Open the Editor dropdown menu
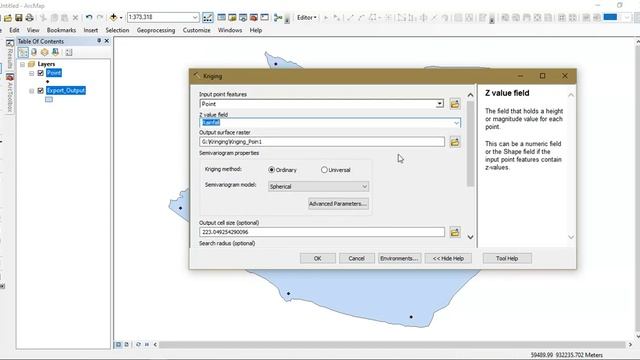The width and height of the screenshot is (640, 360). tap(307, 18)
